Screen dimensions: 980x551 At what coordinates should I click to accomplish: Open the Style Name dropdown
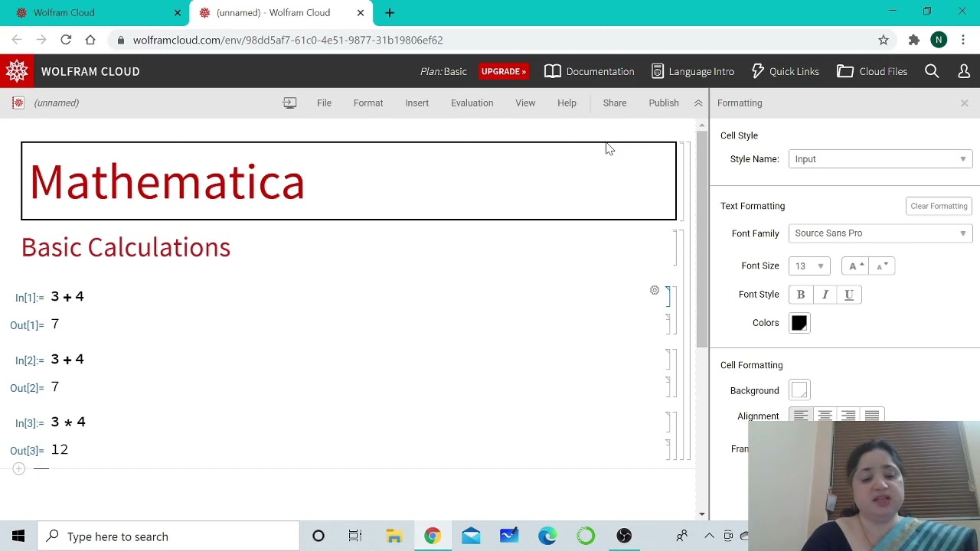point(880,159)
